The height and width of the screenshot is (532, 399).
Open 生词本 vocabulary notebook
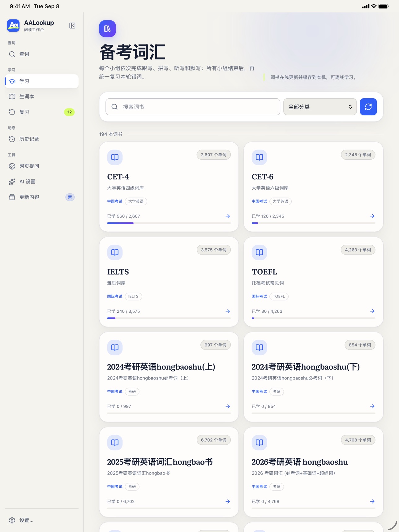[x=42, y=97]
